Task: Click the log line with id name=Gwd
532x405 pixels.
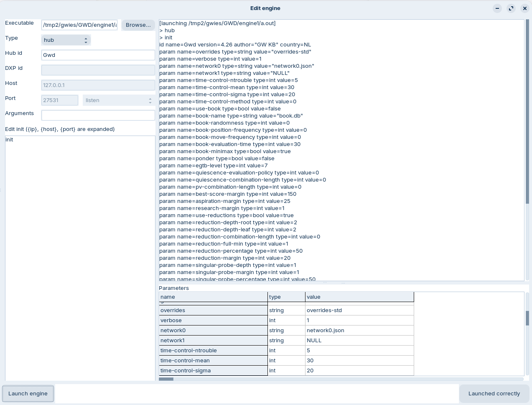Action: pos(235,45)
